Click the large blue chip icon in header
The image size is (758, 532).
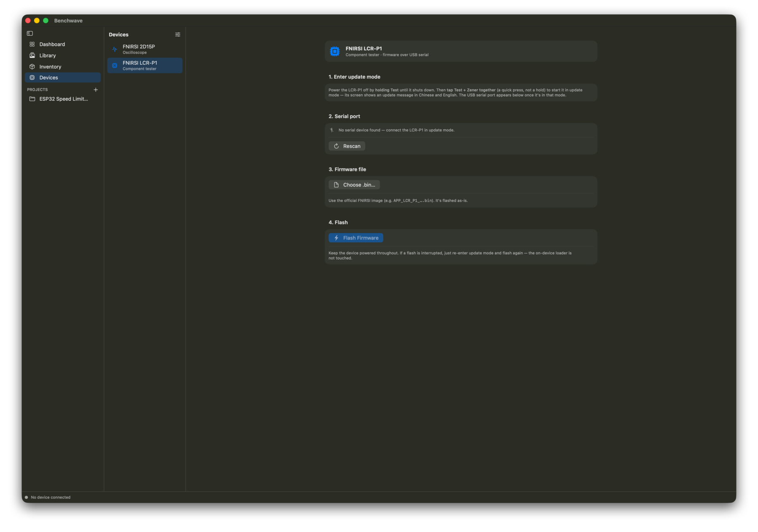coord(335,51)
